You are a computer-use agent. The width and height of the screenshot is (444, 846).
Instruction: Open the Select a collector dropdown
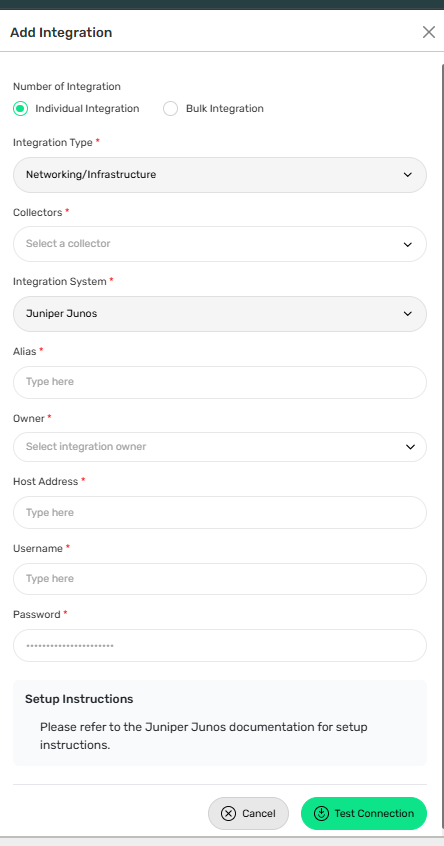[220, 244]
